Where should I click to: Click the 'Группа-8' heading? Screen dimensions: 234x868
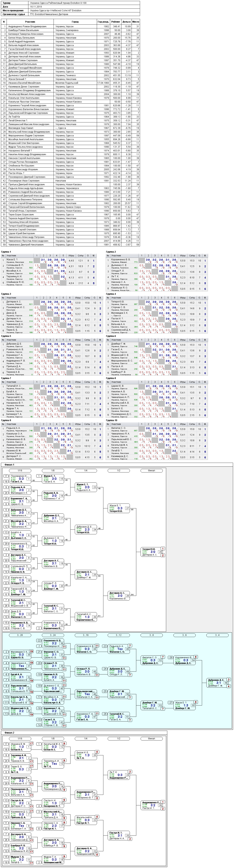(111, 378)
